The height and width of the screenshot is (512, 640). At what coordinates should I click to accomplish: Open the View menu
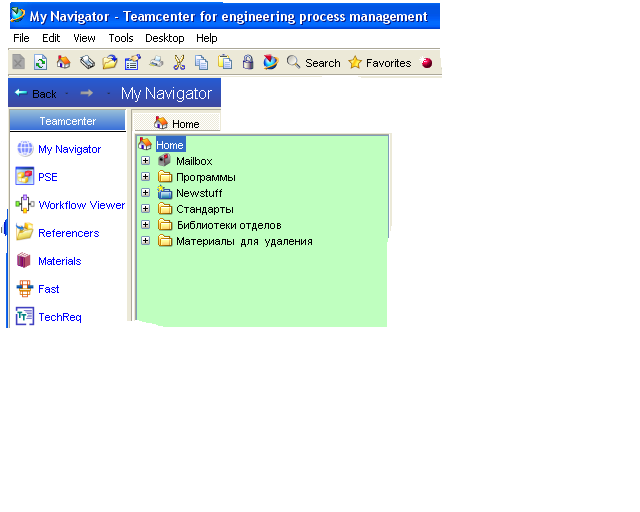(84, 38)
